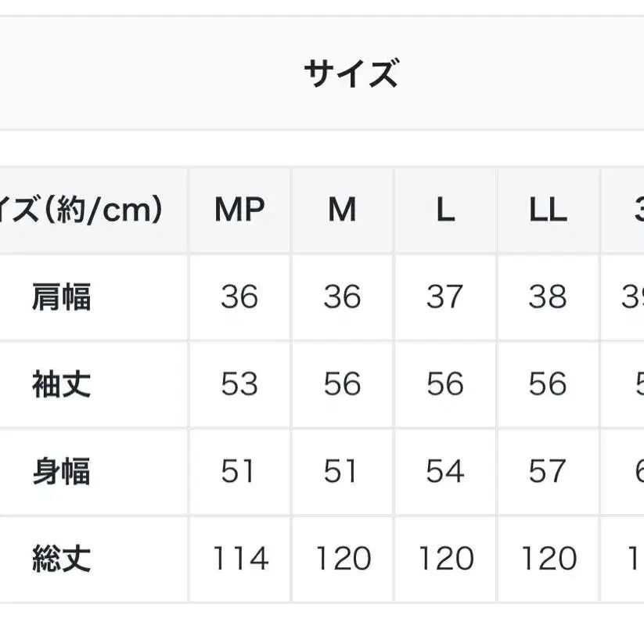
Task: Select the 袖丈 row label
Action: point(62,384)
